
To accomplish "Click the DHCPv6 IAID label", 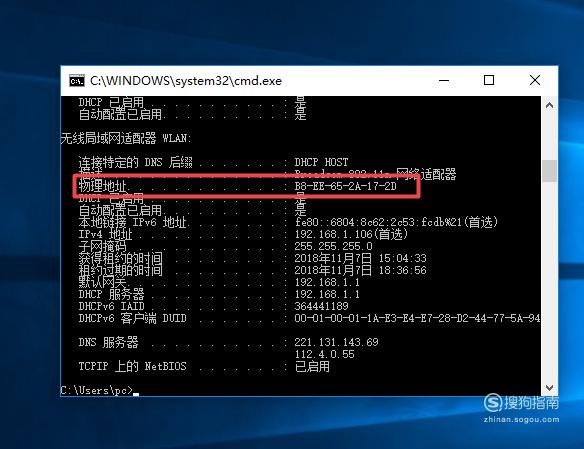I will (x=111, y=306).
